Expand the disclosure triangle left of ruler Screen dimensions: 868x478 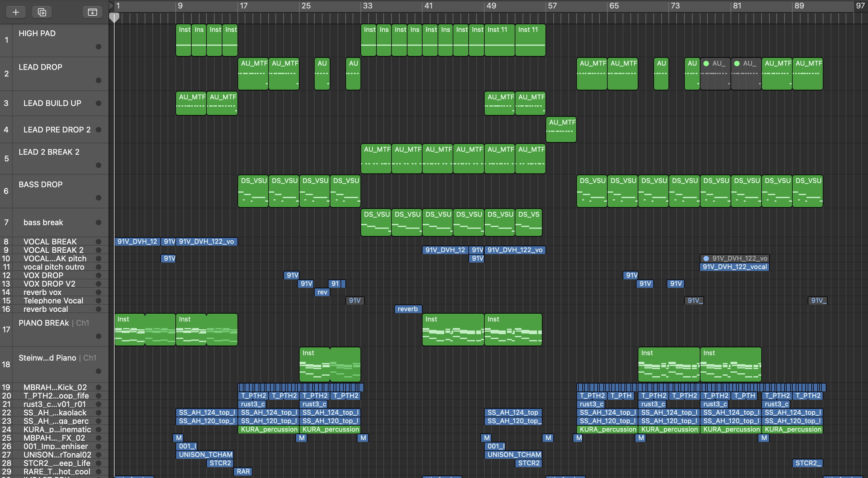coord(111,5)
